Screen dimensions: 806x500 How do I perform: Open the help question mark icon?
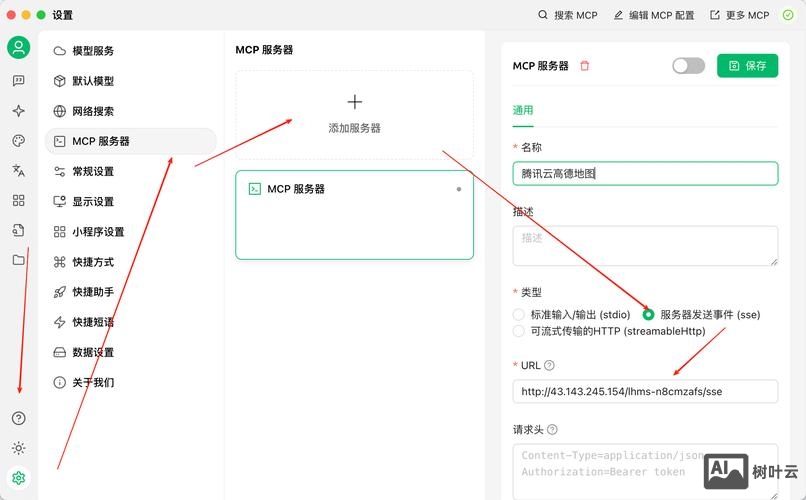(19, 418)
